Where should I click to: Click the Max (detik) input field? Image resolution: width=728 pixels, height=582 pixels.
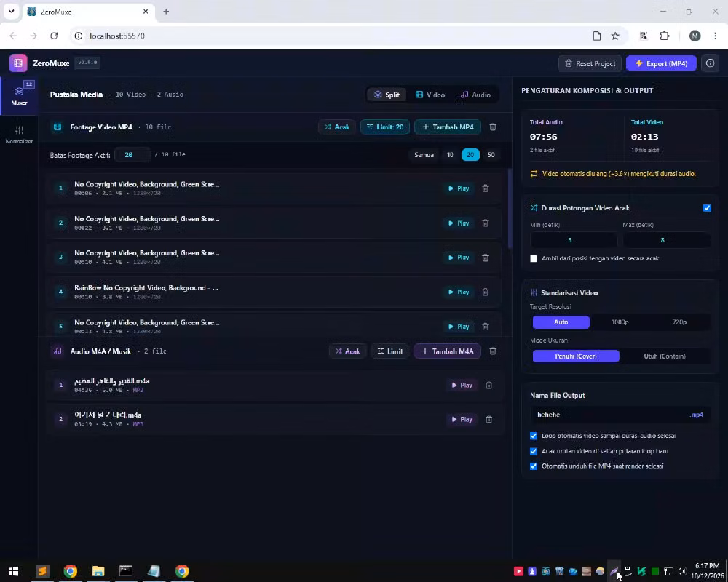tap(666, 240)
